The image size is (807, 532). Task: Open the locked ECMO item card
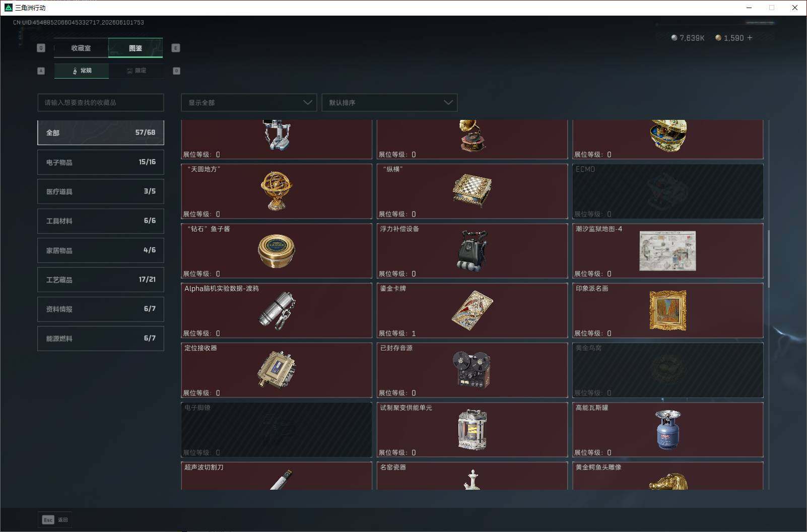coord(668,191)
